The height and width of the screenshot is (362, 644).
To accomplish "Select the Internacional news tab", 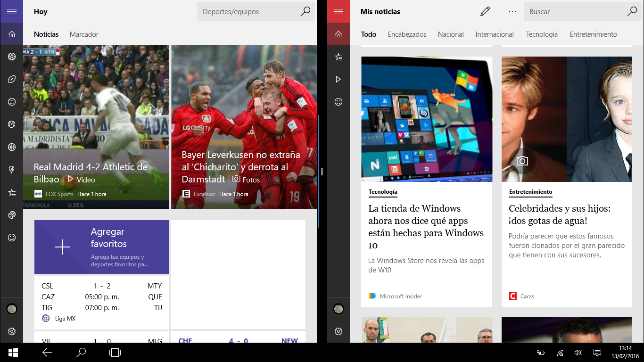I will coord(495,34).
